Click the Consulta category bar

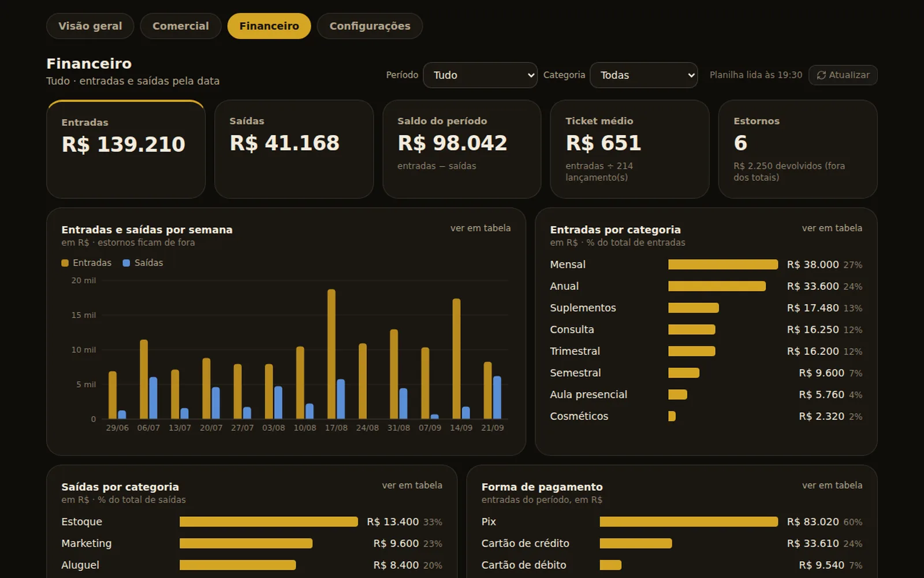coord(692,329)
